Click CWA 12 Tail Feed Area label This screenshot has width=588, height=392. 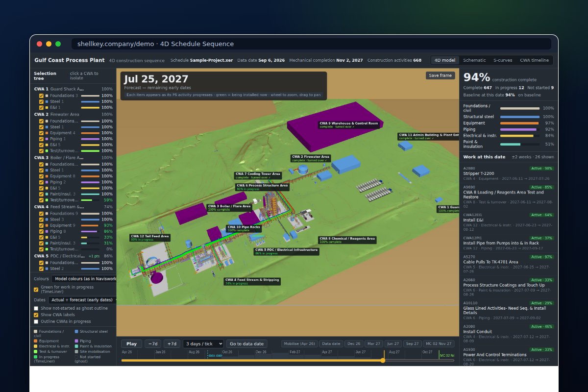point(150,238)
